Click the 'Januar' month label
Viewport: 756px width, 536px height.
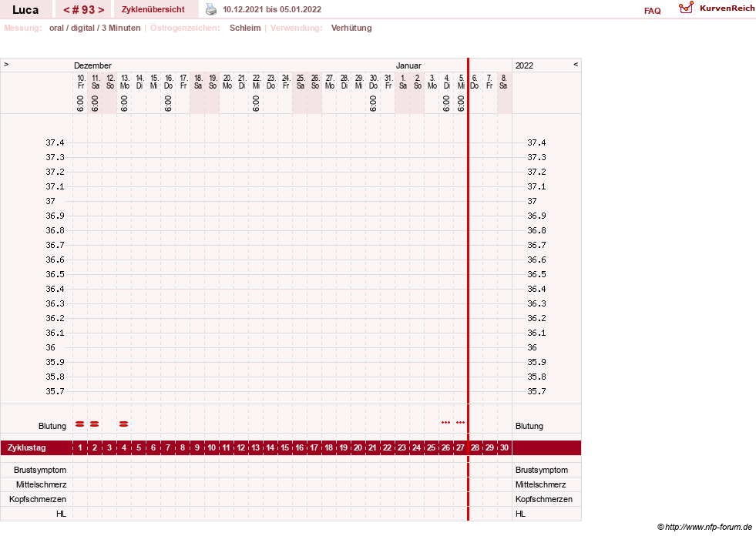point(408,65)
